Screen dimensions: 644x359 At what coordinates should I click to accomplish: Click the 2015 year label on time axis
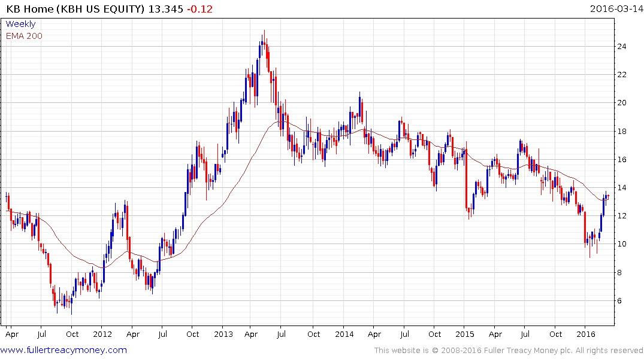(465, 334)
